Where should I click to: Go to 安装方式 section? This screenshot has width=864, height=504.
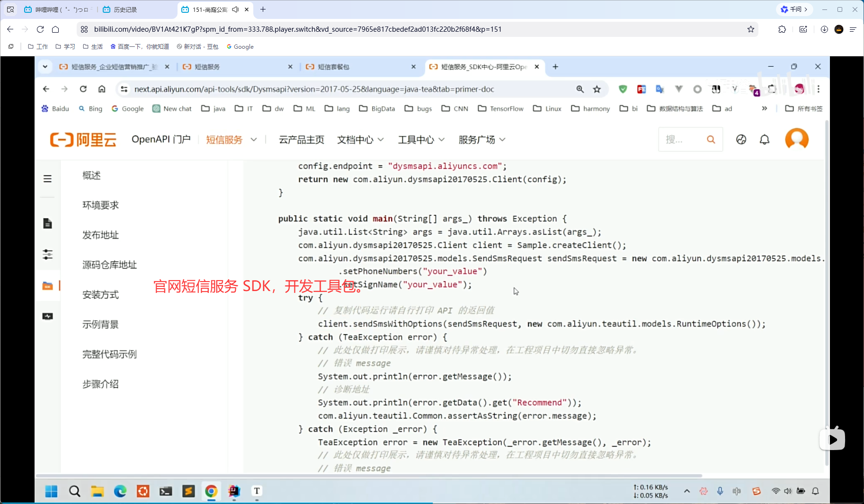pos(100,295)
